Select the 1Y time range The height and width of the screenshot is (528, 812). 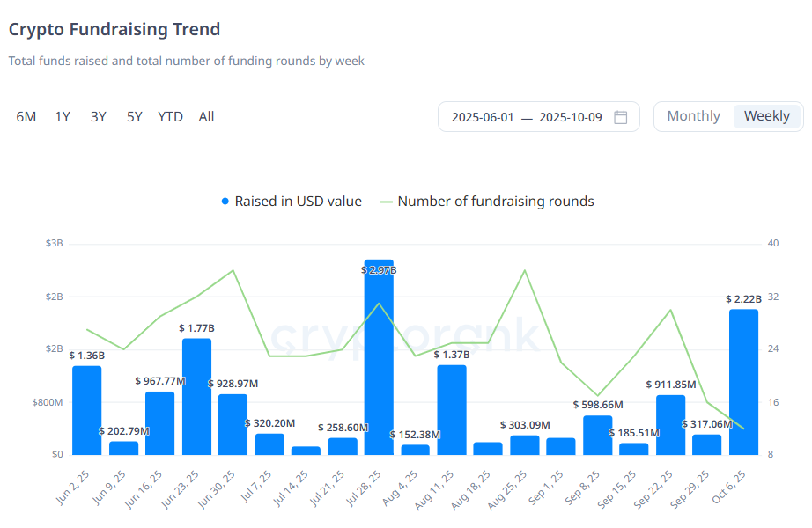(x=63, y=117)
